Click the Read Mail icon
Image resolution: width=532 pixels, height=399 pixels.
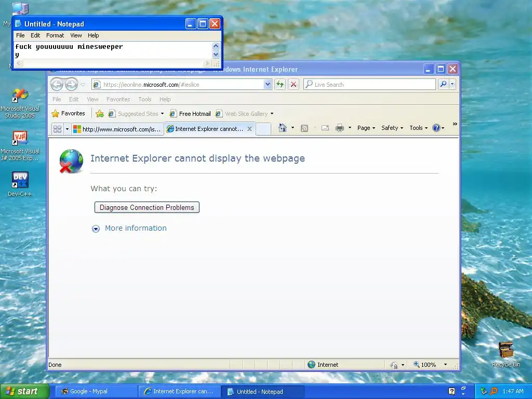click(x=325, y=128)
